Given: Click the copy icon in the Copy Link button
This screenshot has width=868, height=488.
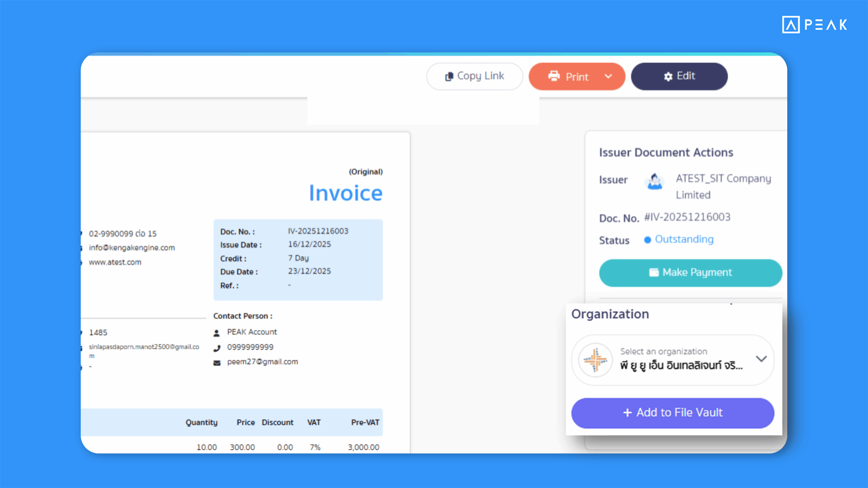Looking at the screenshot, I should click(449, 76).
